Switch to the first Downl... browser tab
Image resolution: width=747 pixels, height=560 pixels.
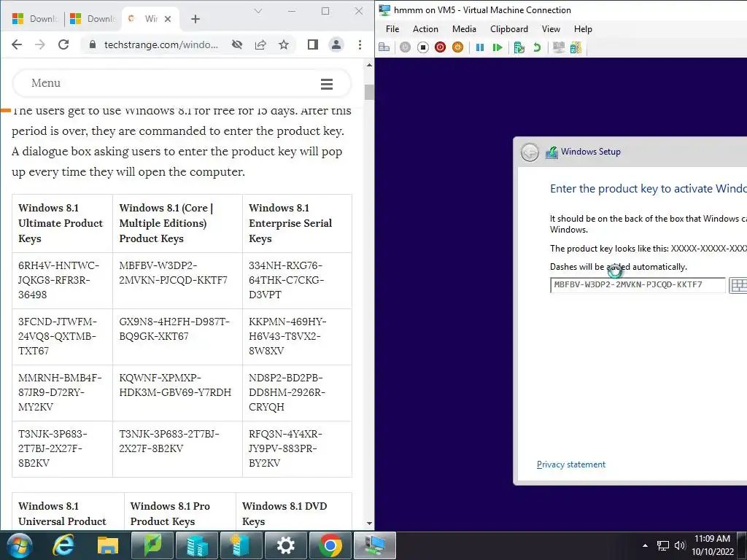pyautogui.click(x=34, y=18)
